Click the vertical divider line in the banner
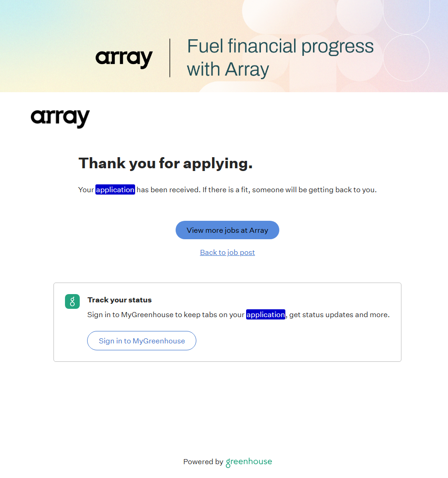 [x=170, y=58]
